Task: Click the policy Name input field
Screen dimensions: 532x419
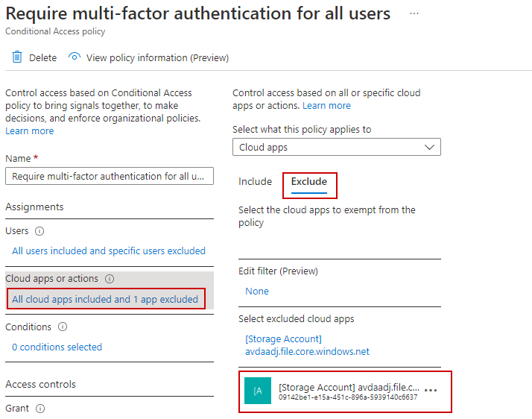Action: [110, 176]
